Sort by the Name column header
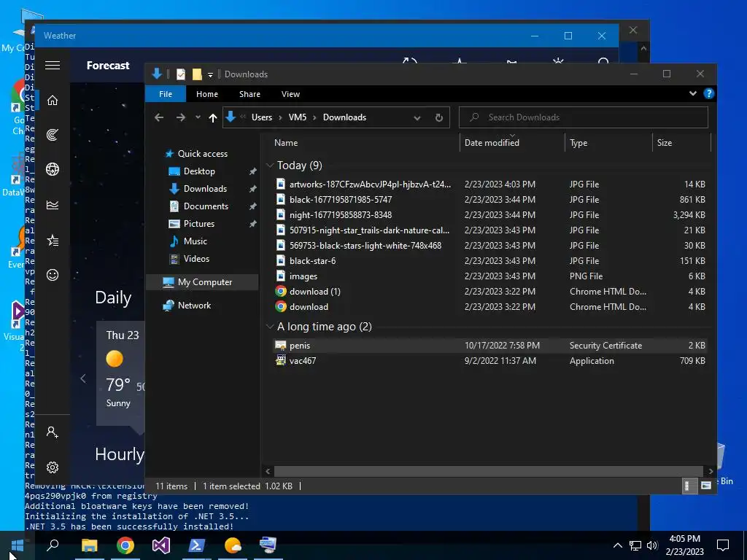This screenshot has width=747, height=560. [286, 142]
